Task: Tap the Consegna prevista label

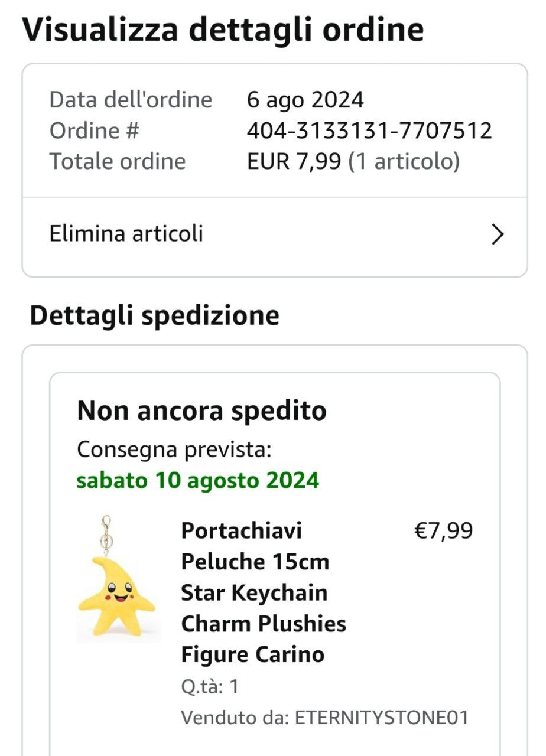Action: tap(174, 449)
